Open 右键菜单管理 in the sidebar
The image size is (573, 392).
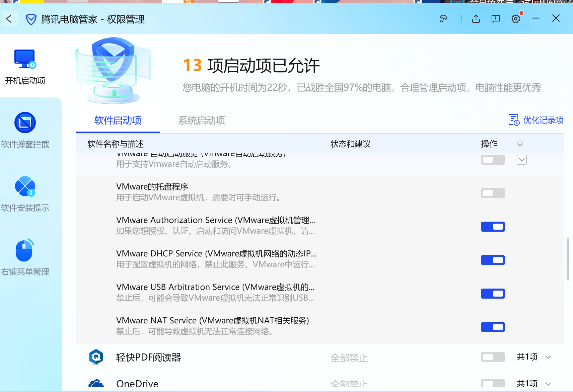(x=25, y=258)
